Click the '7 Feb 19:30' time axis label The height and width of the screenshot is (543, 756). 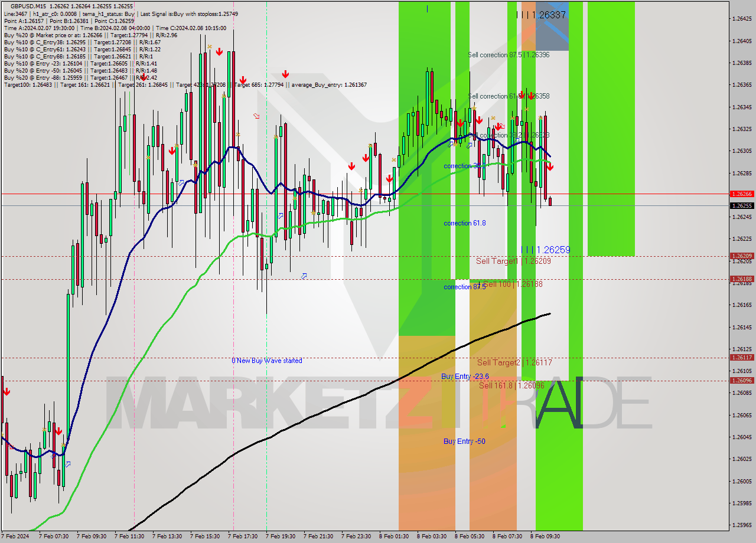click(281, 537)
